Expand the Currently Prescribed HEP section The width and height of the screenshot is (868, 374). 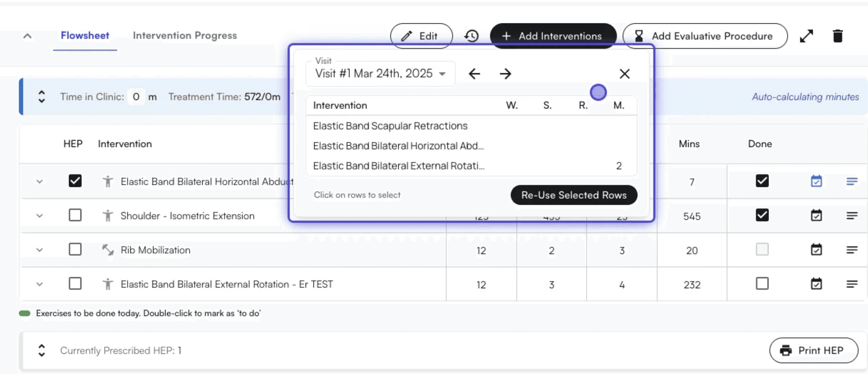pyautogui.click(x=41, y=350)
